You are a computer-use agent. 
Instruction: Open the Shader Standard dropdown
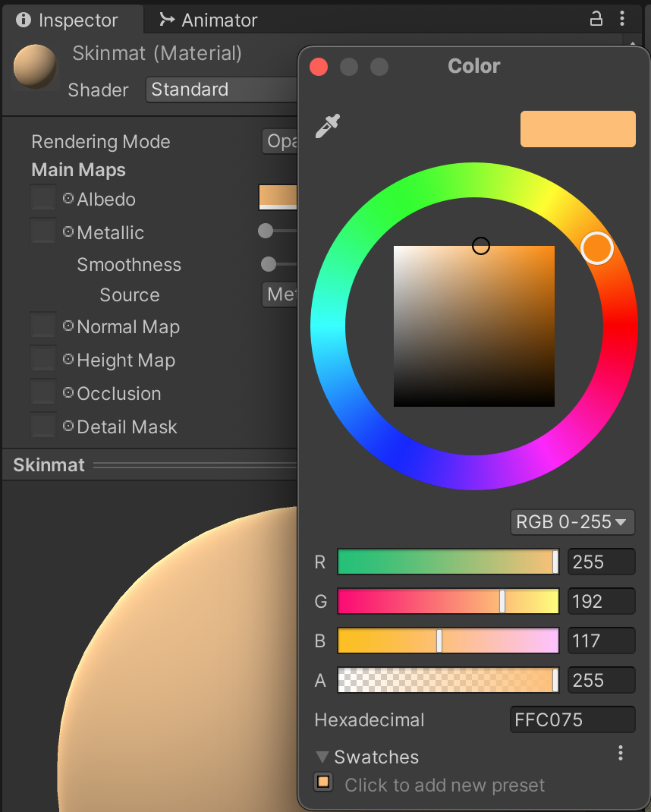point(222,90)
